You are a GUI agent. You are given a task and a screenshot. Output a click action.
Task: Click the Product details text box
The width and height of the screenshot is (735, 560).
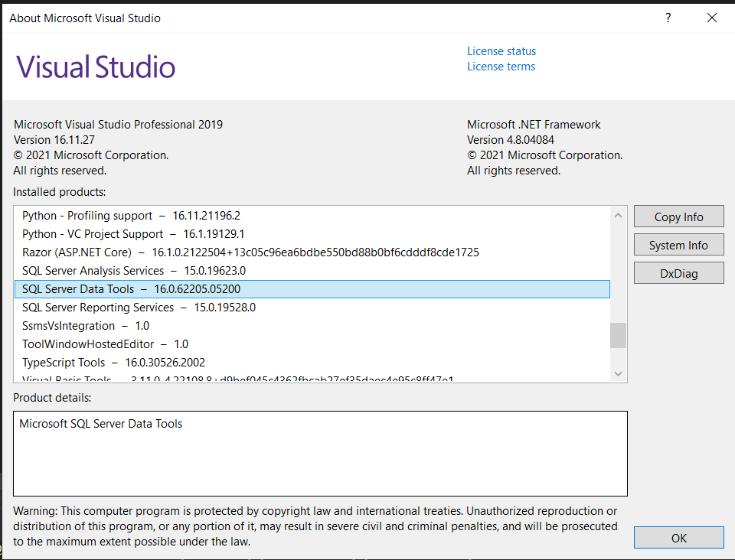[320, 453]
